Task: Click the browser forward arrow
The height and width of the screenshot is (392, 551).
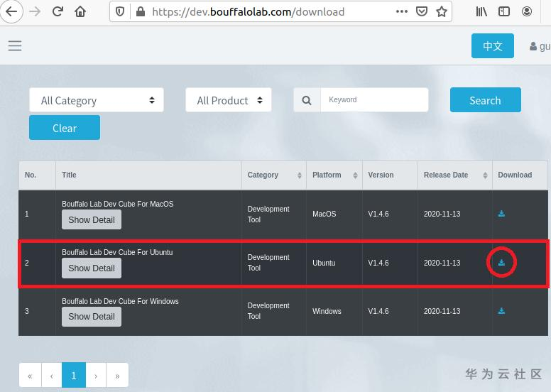Action: pos(34,11)
